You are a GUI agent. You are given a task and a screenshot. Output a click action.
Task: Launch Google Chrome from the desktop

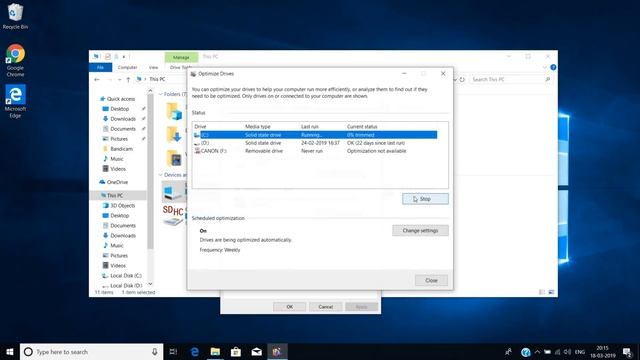pyautogui.click(x=15, y=60)
